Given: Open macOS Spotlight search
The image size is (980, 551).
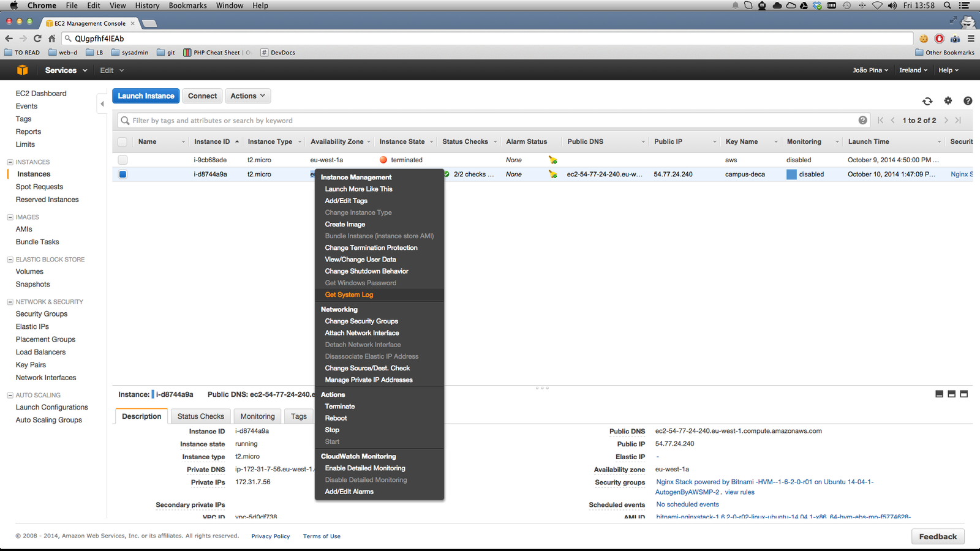Looking at the screenshot, I should 948,6.
